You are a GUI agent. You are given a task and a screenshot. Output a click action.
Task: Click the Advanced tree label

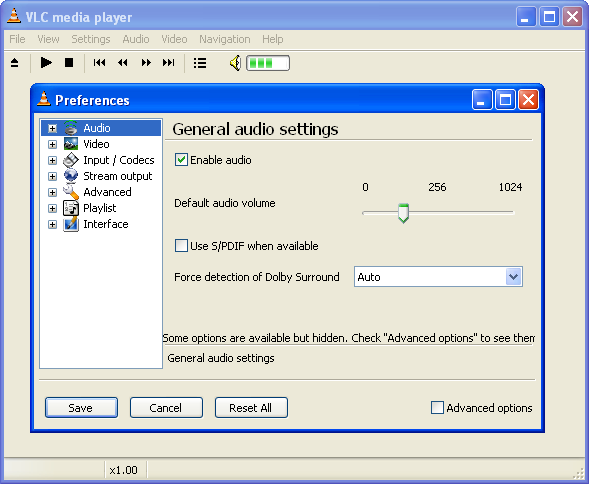pos(107,192)
